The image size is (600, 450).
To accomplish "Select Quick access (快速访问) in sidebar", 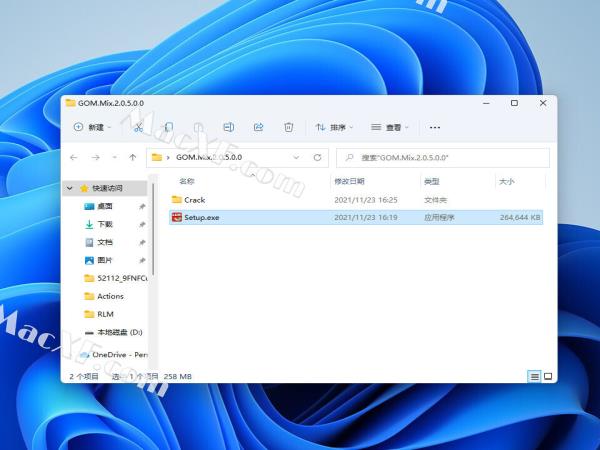I will (x=107, y=188).
